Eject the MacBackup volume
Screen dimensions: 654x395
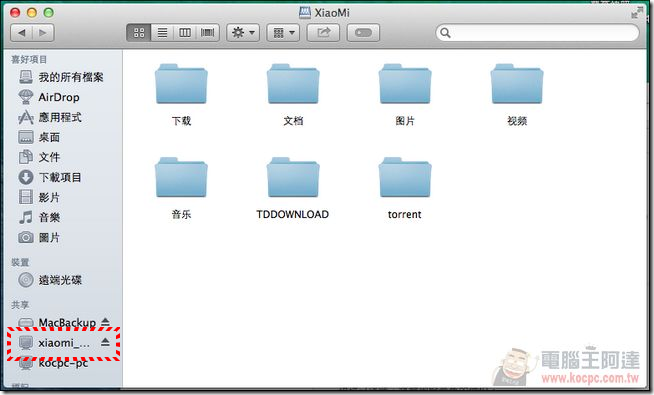point(105,322)
